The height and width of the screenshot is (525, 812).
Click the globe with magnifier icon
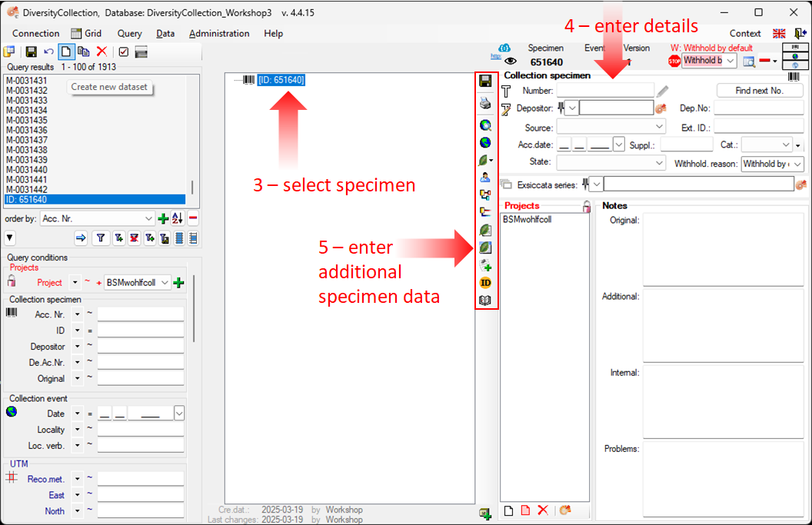485,125
